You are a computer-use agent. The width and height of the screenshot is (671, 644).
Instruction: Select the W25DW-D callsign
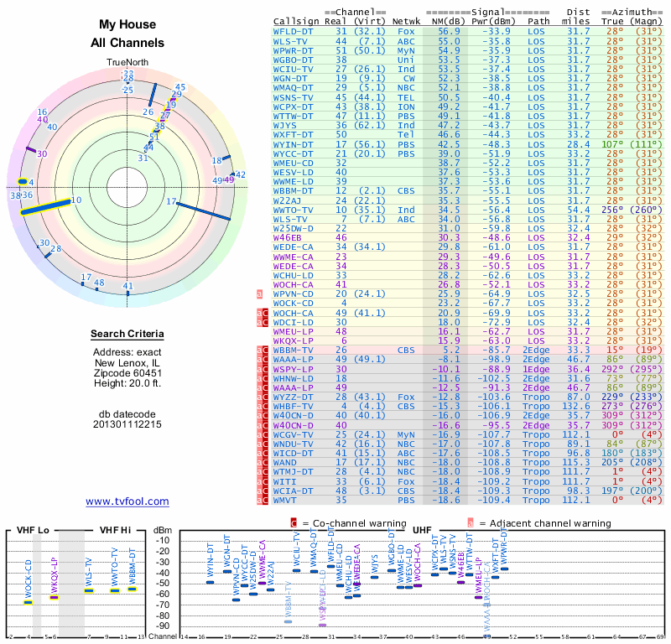pos(293,228)
